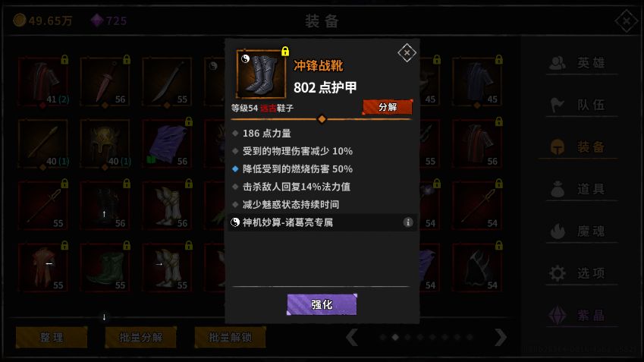The image size is (644, 362).
Task: Click the info icon beside 神机妙算-诸葛亮专属
Action: click(408, 222)
